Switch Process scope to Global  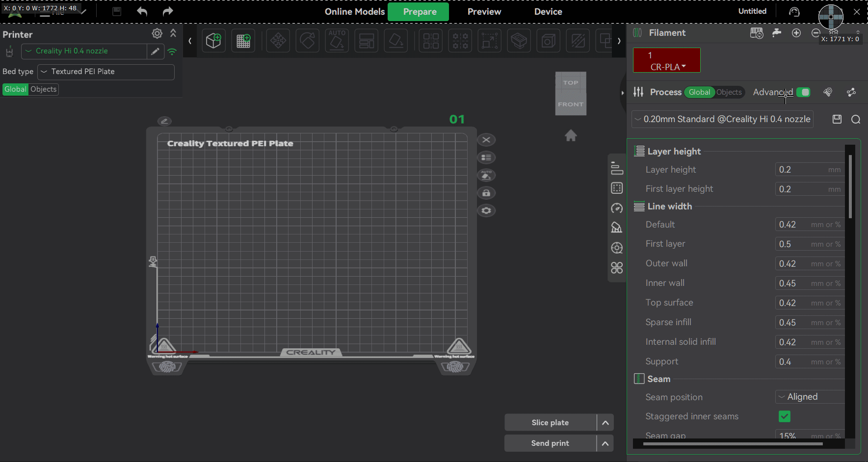(x=699, y=92)
